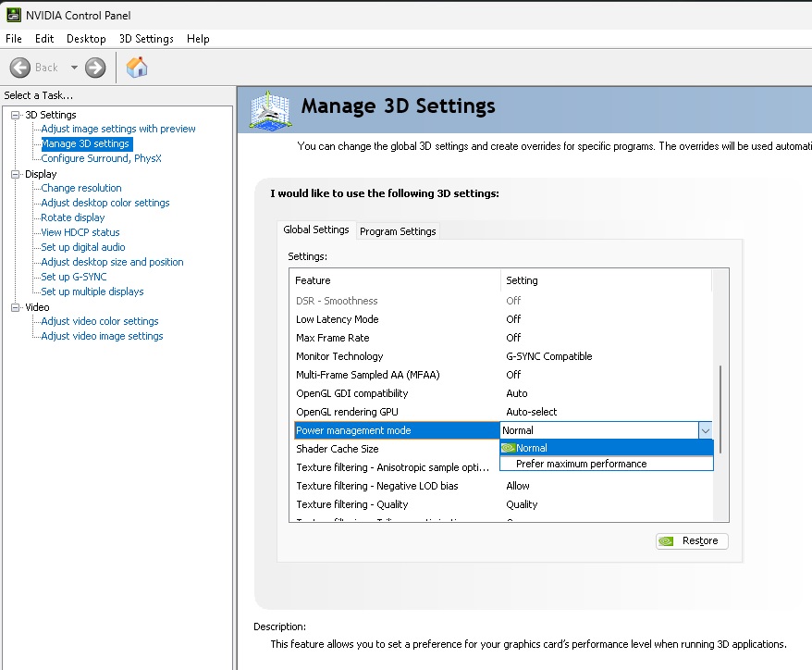Viewport: 812px width, 670px height.
Task: Collapse the Video tree node
Action: (16, 307)
